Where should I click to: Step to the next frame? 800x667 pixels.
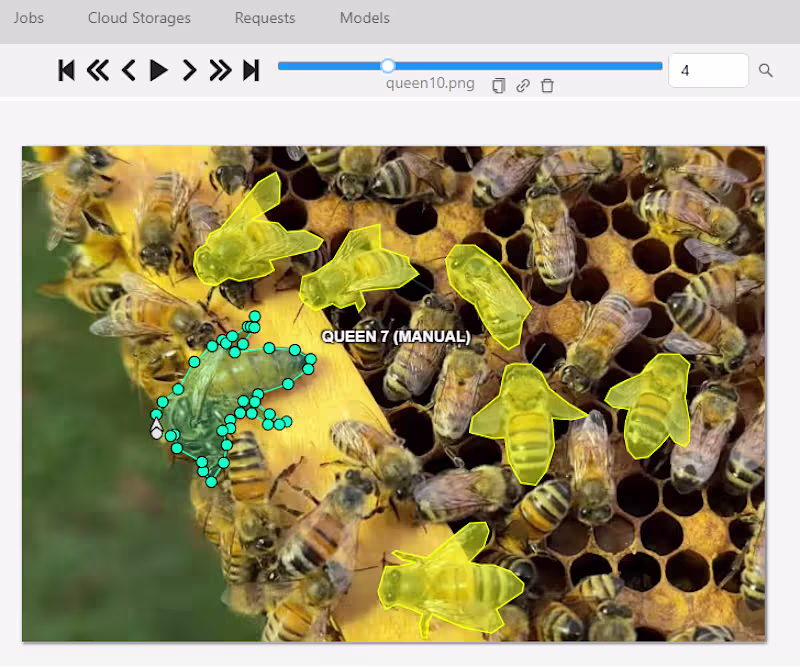[188, 70]
